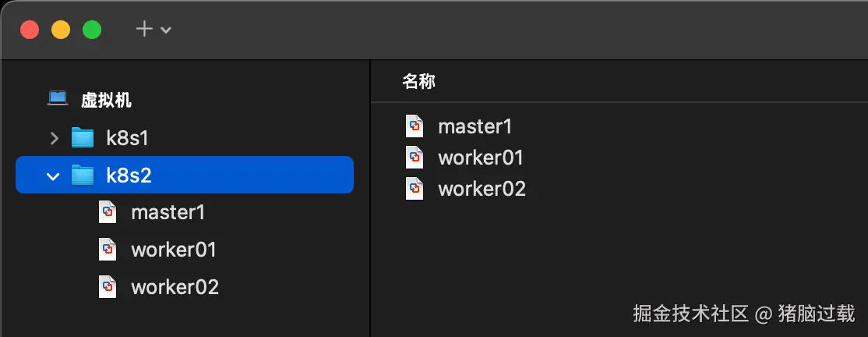Sort by the 名称 column header

[418, 81]
